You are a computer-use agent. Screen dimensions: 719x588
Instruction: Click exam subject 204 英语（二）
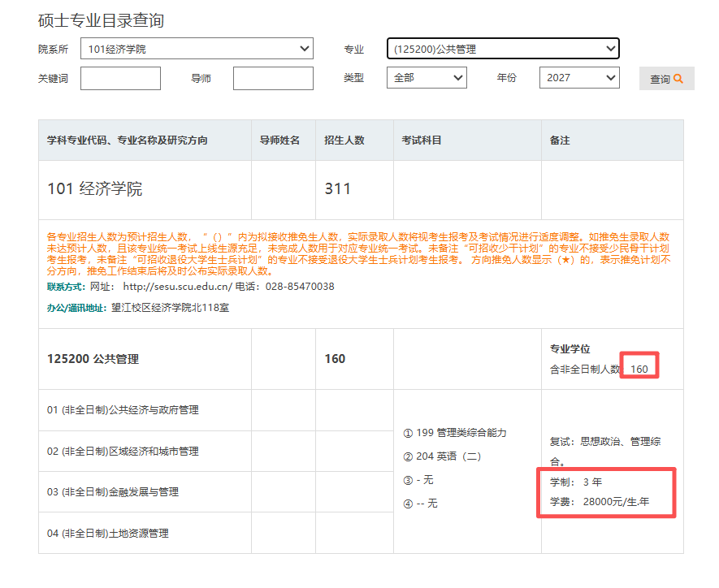click(x=442, y=456)
